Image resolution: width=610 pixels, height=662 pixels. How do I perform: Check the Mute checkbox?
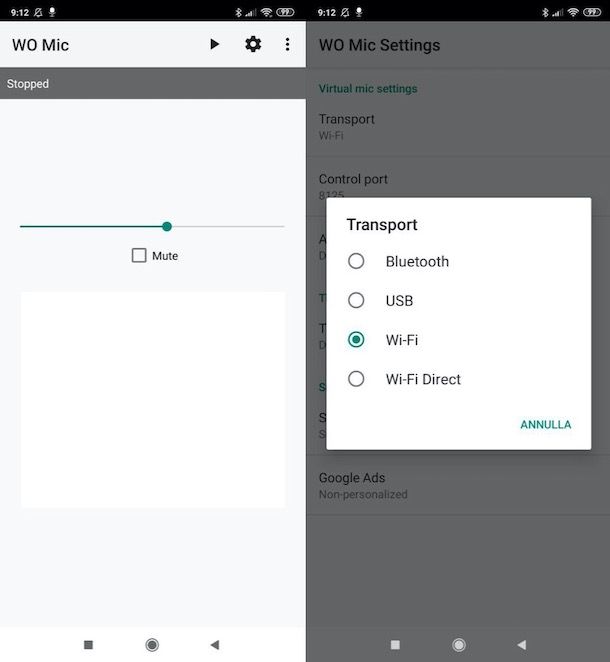point(139,255)
